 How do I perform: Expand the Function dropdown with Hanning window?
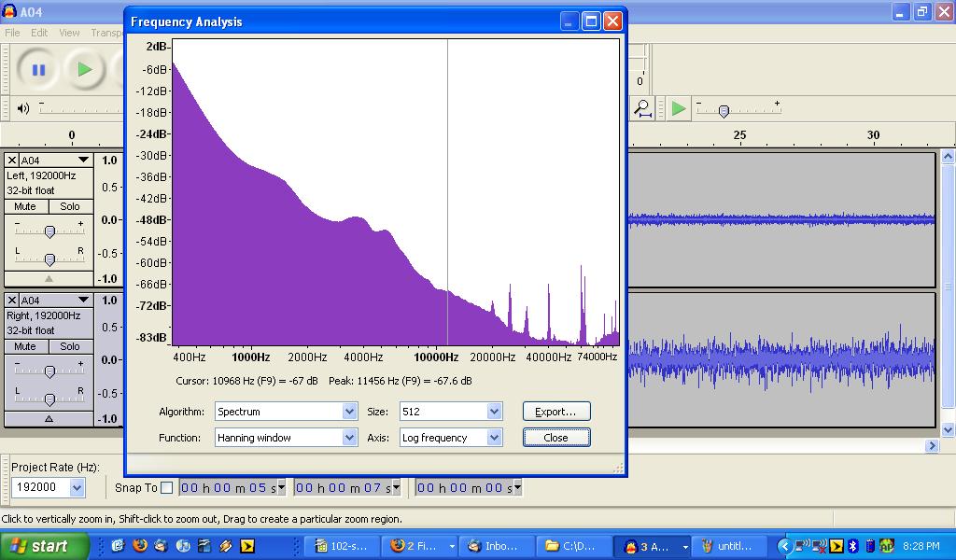(x=286, y=438)
